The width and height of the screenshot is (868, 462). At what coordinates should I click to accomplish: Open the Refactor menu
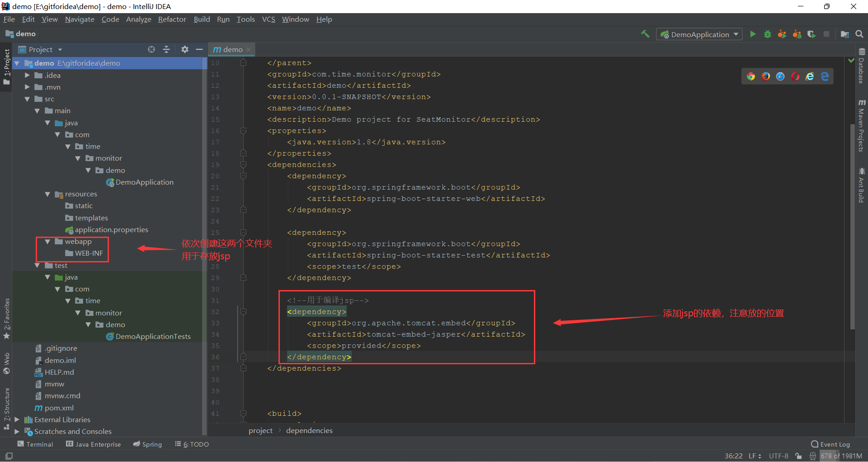(172, 19)
